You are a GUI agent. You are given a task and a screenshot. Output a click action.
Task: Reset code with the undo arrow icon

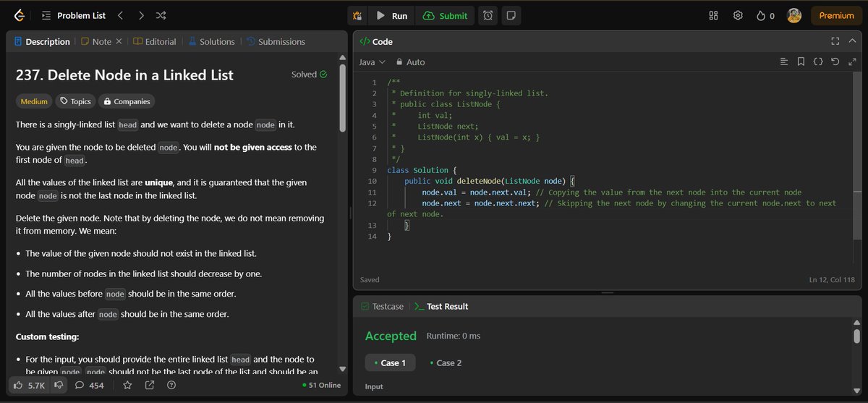pyautogui.click(x=835, y=62)
